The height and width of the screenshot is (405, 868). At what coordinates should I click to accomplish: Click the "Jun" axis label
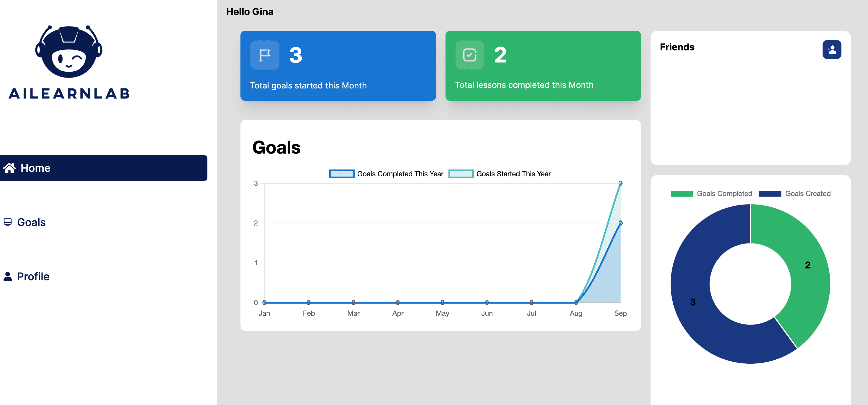coord(487,313)
